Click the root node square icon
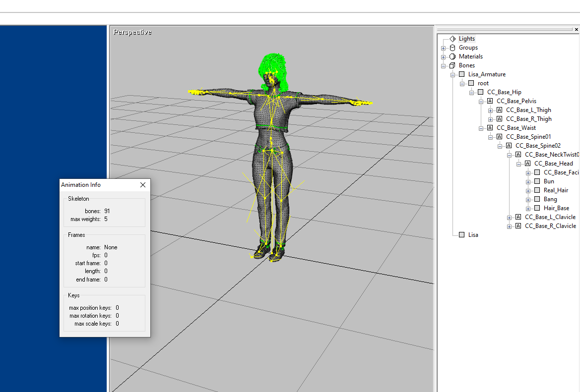 471,83
